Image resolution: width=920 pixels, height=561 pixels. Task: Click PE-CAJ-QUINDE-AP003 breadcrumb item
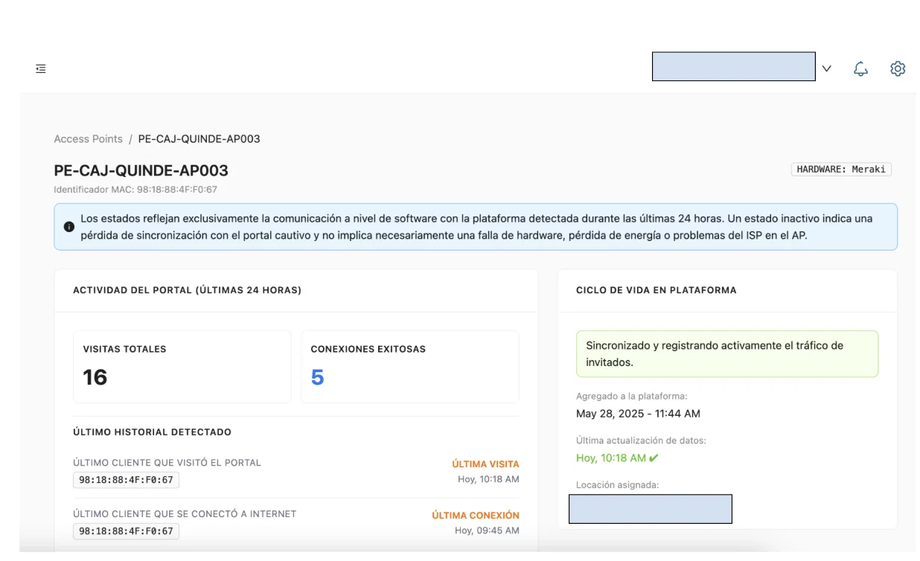point(199,139)
